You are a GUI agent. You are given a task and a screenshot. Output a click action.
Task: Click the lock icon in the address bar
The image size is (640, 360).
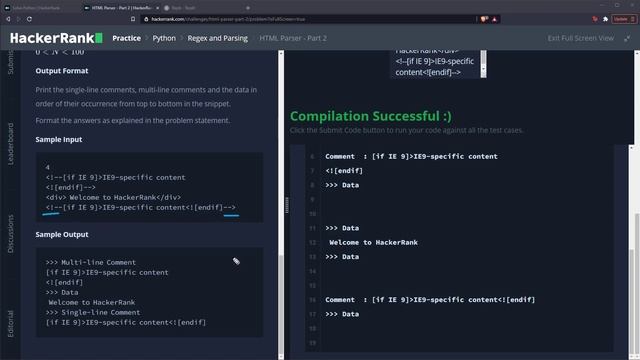146,19
